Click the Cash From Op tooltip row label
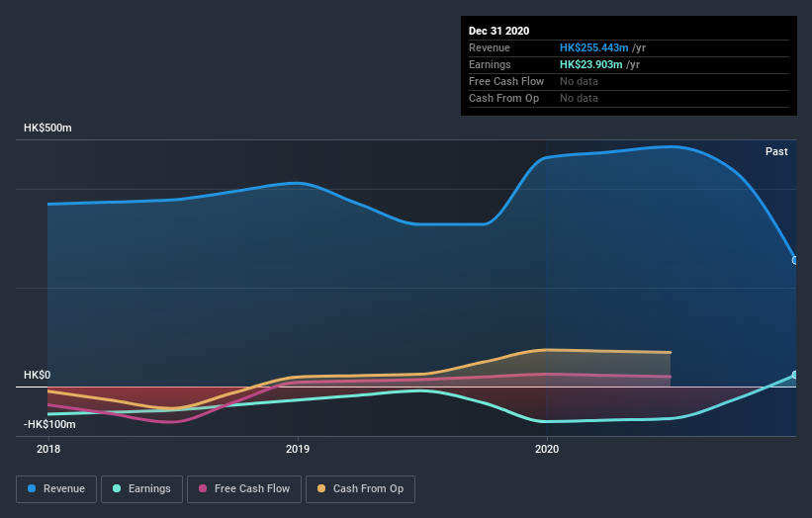812x518 pixels. [503, 98]
